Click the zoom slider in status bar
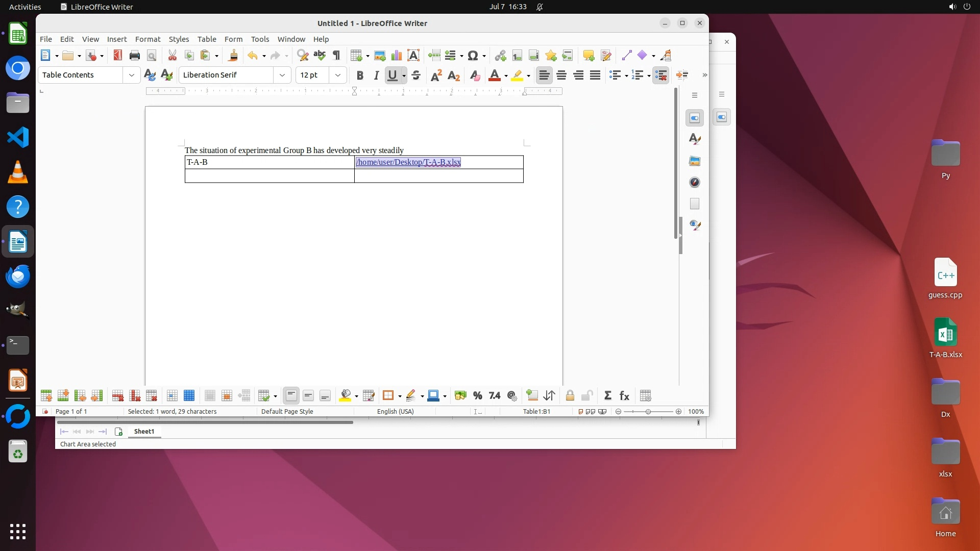 point(648,412)
